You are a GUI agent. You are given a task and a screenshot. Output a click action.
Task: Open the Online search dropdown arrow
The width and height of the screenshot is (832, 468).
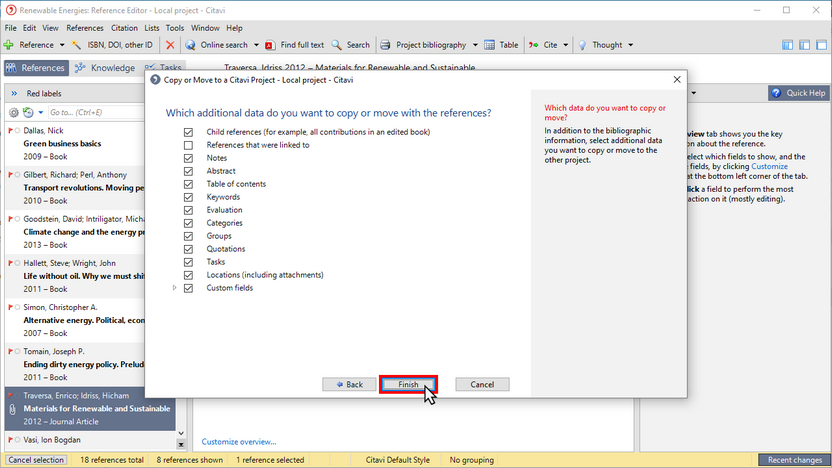tap(256, 45)
